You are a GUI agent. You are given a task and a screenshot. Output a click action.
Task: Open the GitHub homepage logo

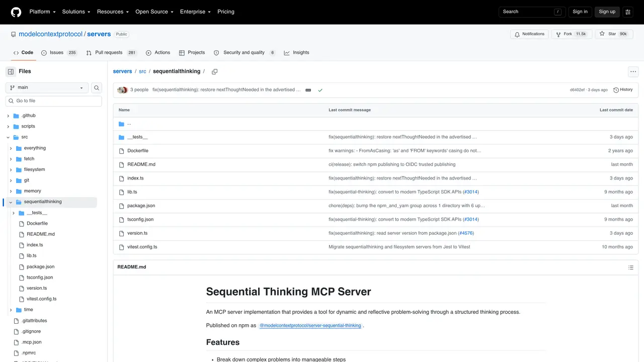[x=16, y=12]
